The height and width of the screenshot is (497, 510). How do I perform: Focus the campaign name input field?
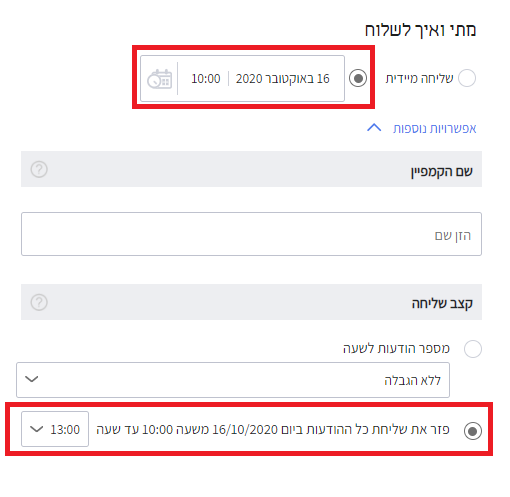(x=251, y=234)
